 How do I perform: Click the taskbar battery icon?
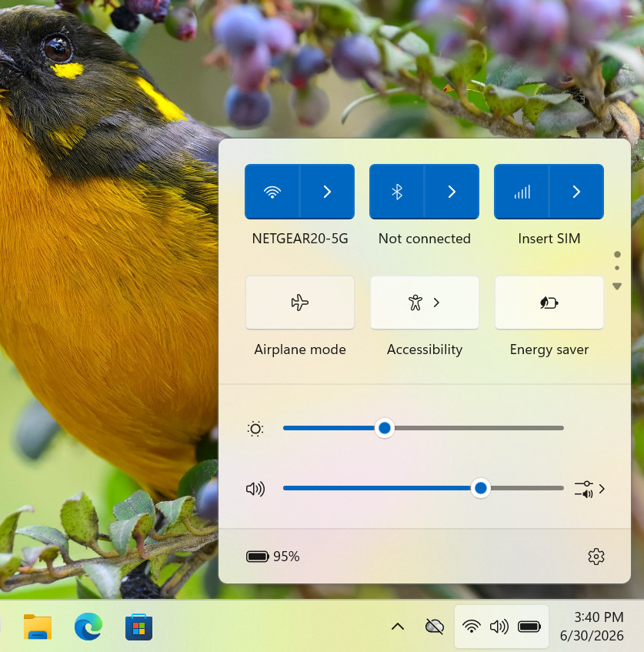(x=529, y=627)
